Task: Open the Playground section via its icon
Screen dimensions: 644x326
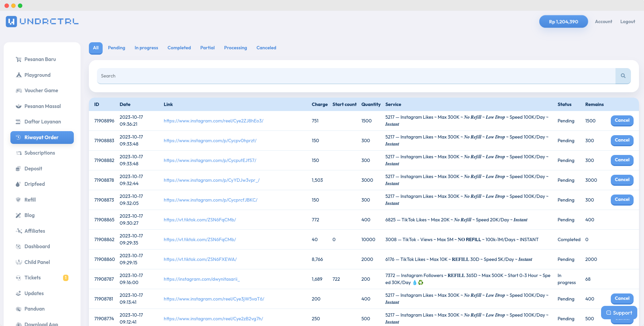Action: 18,75
